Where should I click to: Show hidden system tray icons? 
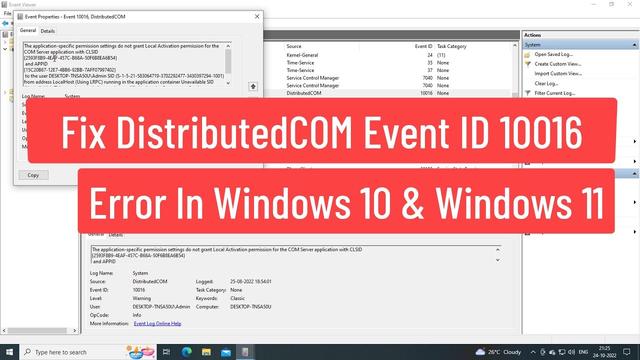tap(533, 352)
